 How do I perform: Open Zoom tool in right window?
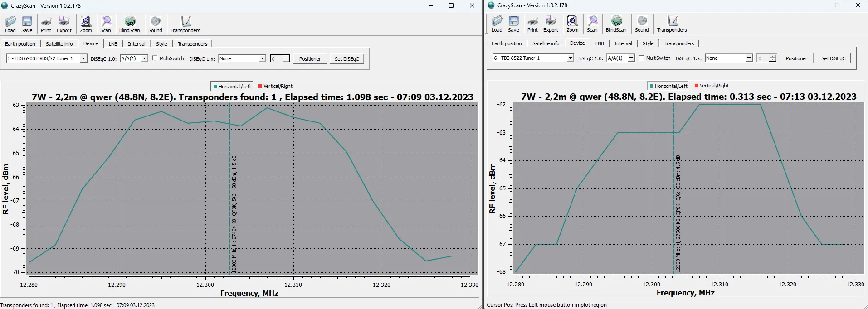click(x=572, y=24)
